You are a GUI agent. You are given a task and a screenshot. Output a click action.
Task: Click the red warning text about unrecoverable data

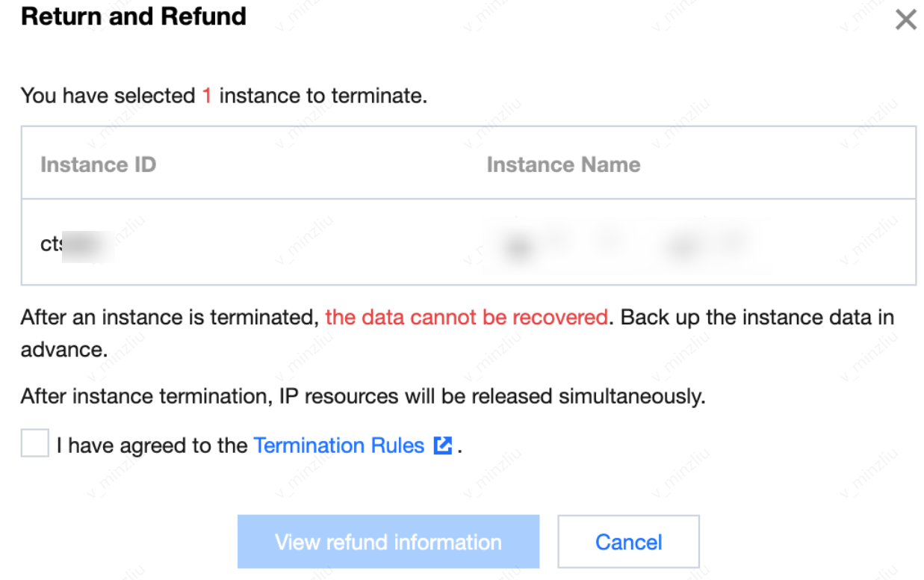(x=467, y=317)
